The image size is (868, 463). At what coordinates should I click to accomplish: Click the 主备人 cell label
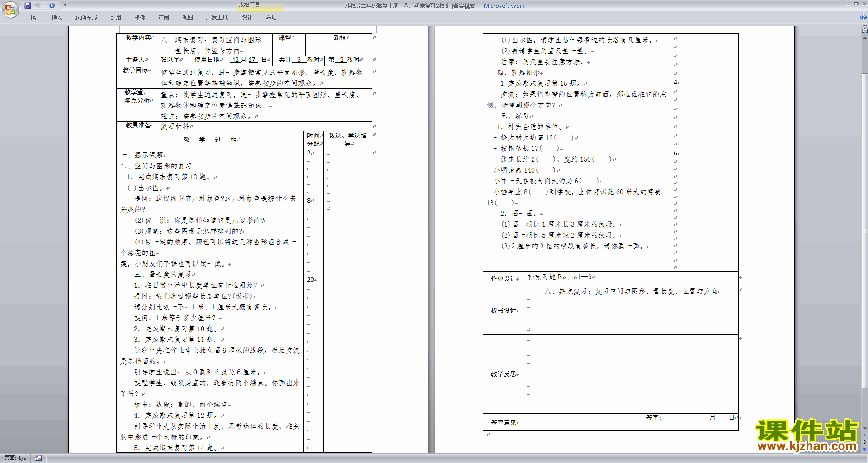(135, 60)
